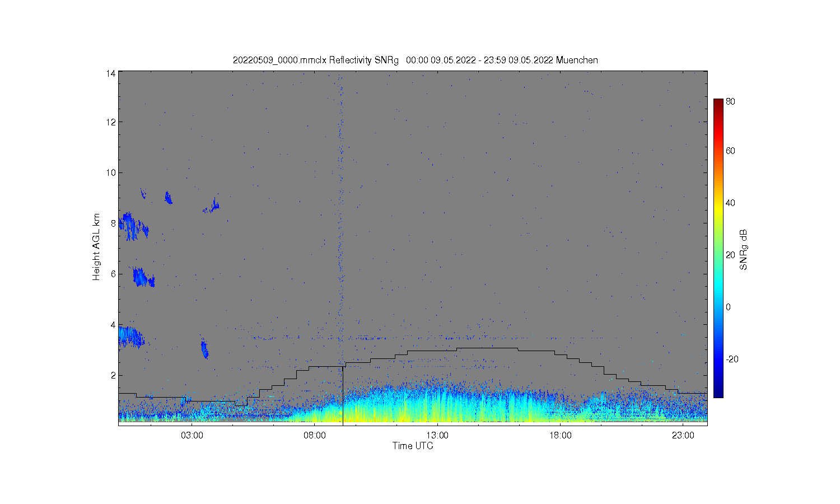Click the 23:00 time tick label
The width and height of the screenshot is (840, 504).
click(x=683, y=436)
